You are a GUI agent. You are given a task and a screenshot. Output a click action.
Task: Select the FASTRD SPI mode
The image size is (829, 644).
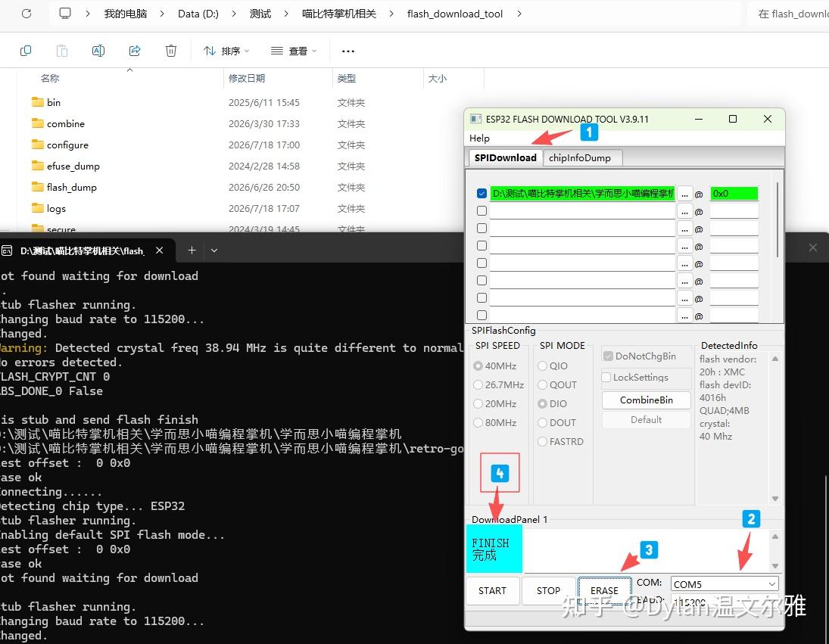pyautogui.click(x=542, y=442)
